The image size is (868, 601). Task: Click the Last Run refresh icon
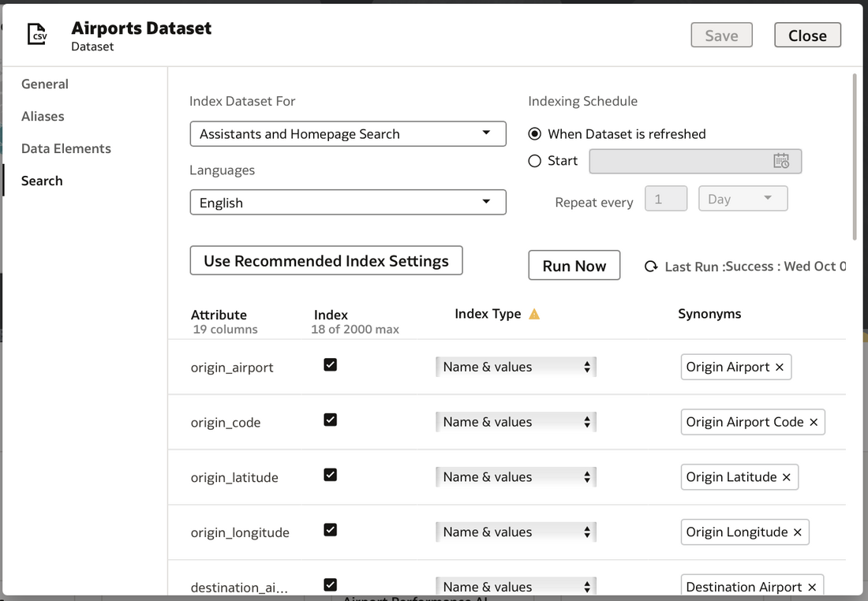coord(651,267)
